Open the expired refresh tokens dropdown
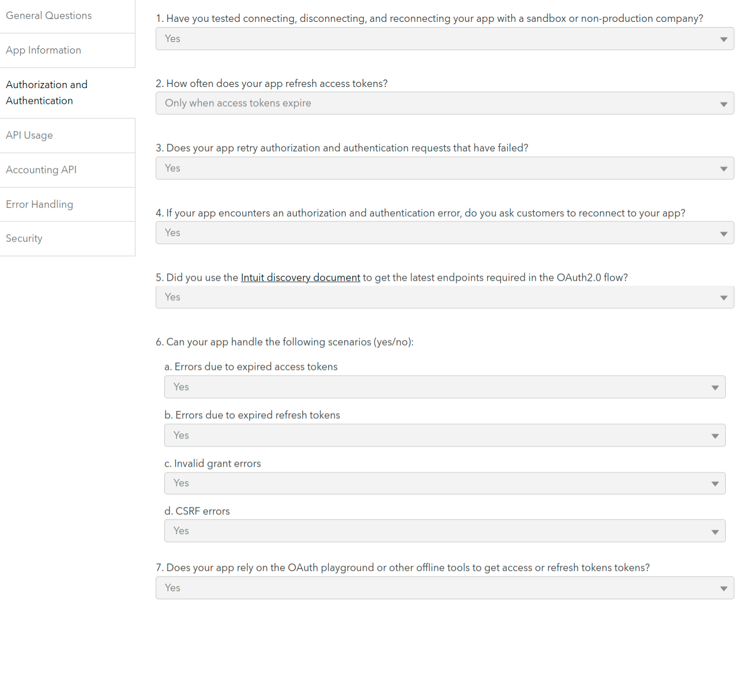Image resolution: width=754 pixels, height=700 pixels. pos(444,436)
